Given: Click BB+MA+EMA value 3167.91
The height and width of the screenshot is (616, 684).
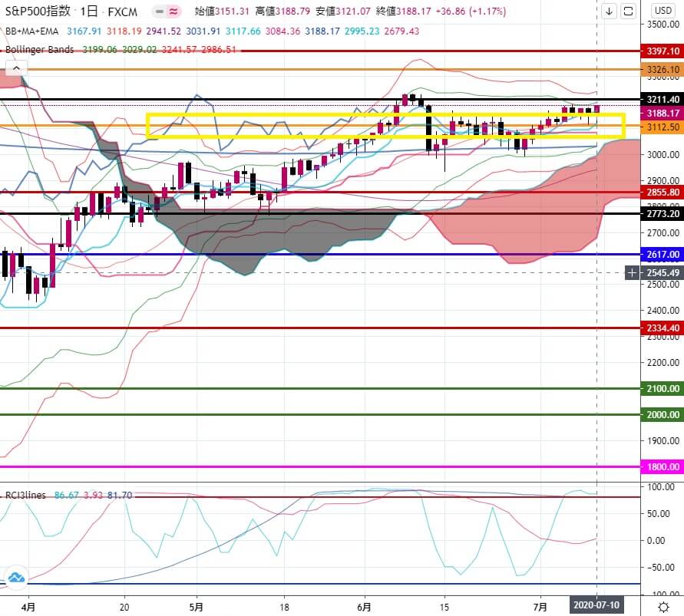Looking at the screenshot, I should tap(84, 31).
